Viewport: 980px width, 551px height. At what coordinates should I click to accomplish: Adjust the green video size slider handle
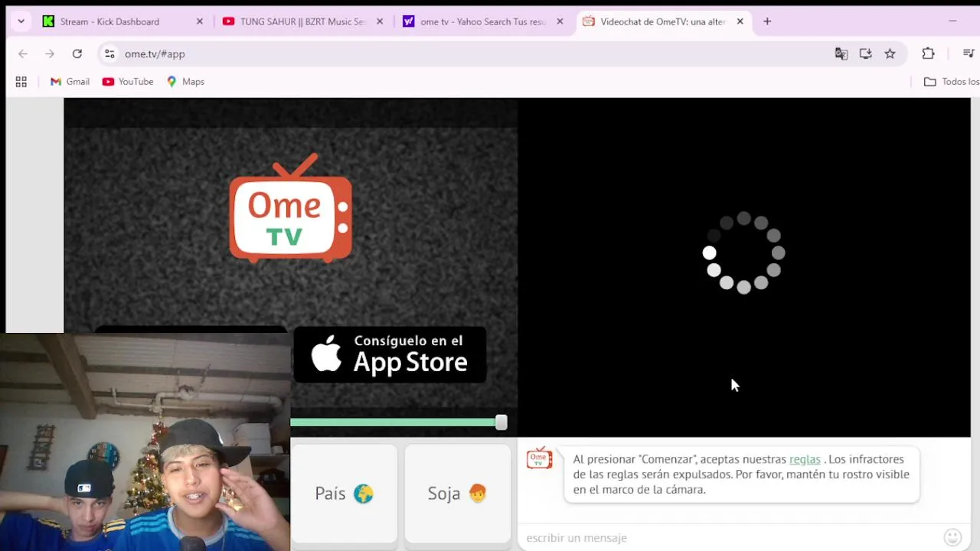[501, 422]
